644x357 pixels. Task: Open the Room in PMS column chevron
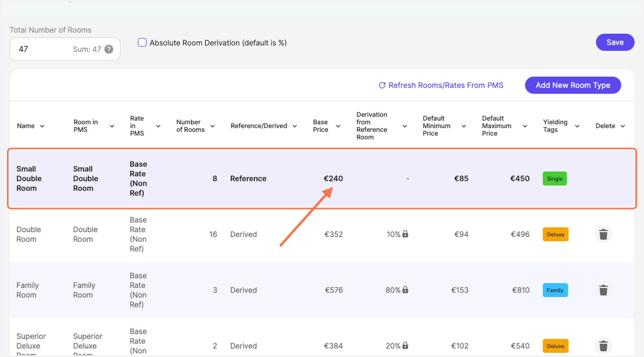click(112, 126)
